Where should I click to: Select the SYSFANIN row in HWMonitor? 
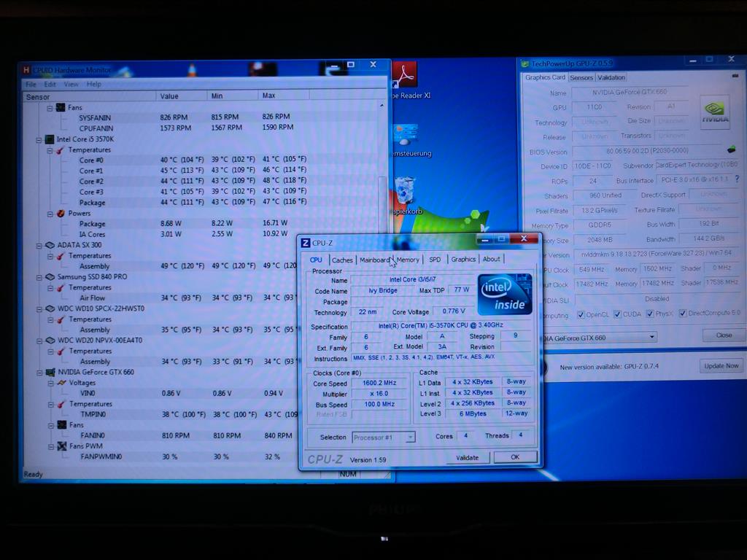pyautogui.click(x=200, y=117)
